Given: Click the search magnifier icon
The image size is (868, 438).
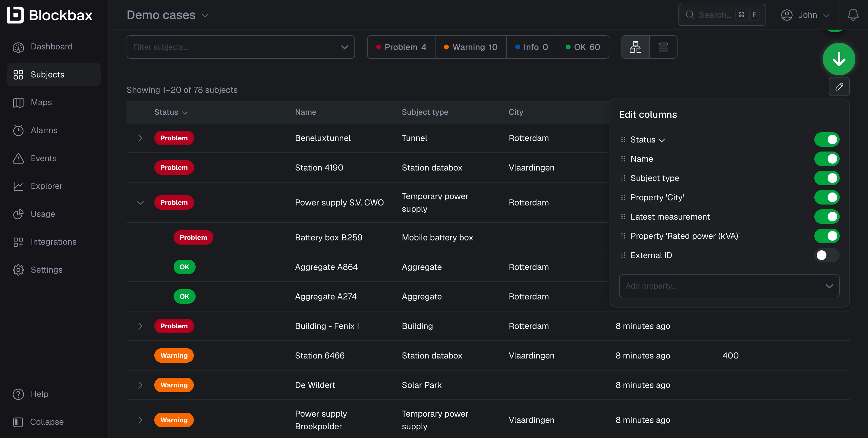Looking at the screenshot, I should click(690, 15).
